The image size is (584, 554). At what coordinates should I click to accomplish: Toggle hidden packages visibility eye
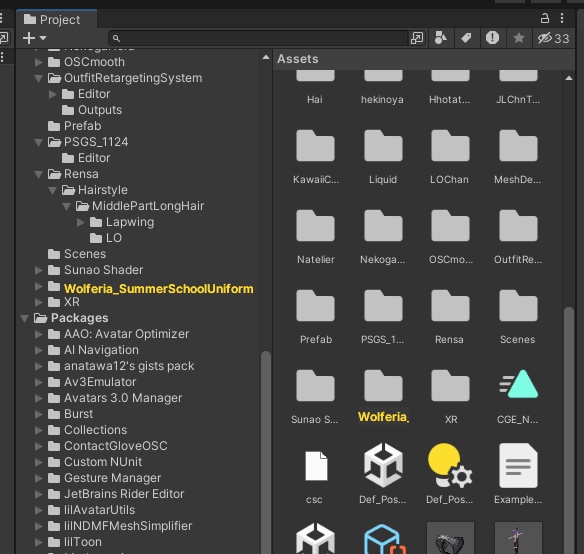point(553,38)
